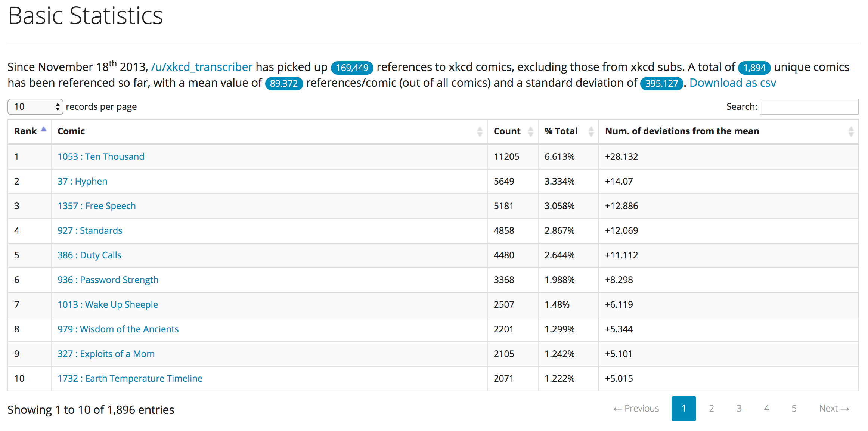Open 386 Duty Calls comic link
Image resolution: width=868 pixels, height=431 pixels.
89,255
